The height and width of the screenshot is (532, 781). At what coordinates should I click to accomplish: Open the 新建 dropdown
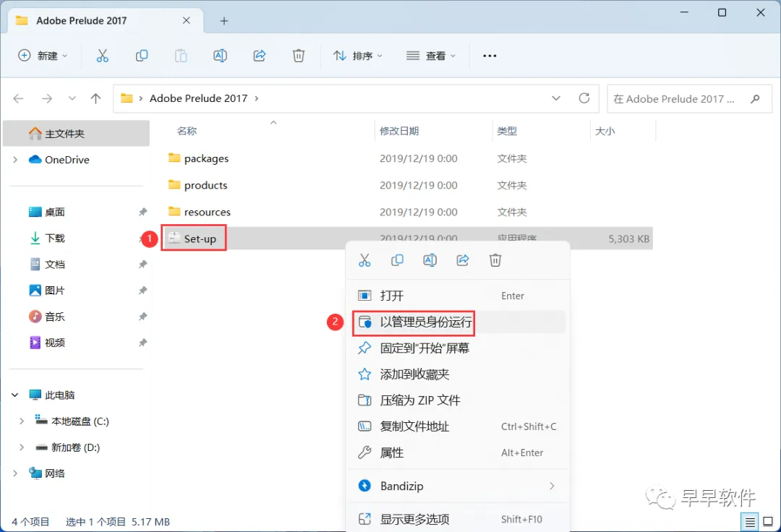coord(43,56)
